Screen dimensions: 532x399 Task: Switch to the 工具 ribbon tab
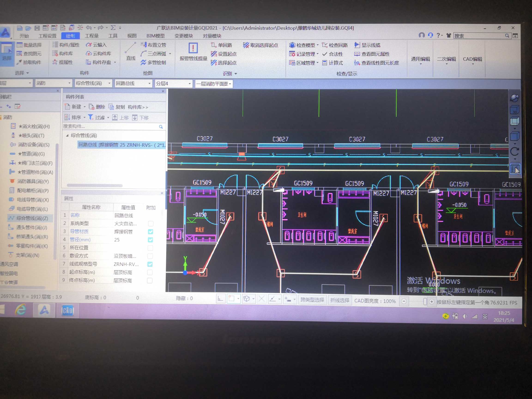click(112, 36)
